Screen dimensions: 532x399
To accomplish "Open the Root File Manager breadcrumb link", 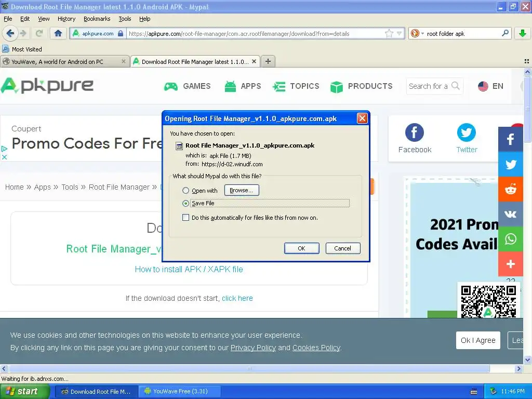I will pyautogui.click(x=119, y=187).
